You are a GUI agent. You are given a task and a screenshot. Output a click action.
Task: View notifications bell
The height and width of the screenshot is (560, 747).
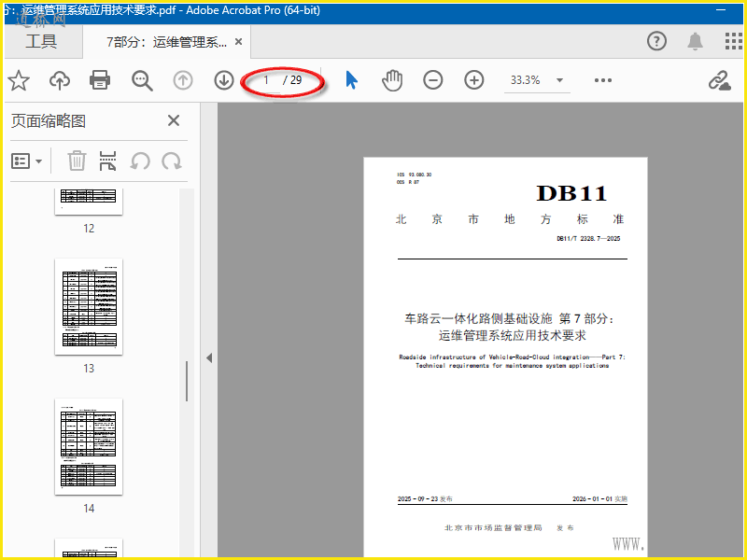pyautogui.click(x=695, y=41)
